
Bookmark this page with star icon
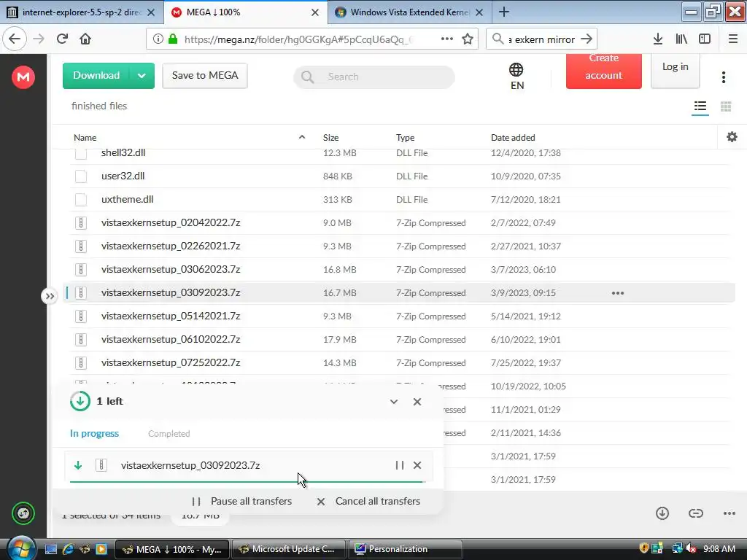click(x=468, y=39)
